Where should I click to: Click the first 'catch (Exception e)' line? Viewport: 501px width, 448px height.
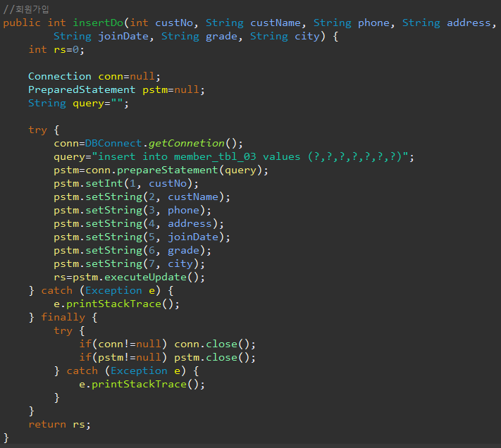click(x=101, y=291)
